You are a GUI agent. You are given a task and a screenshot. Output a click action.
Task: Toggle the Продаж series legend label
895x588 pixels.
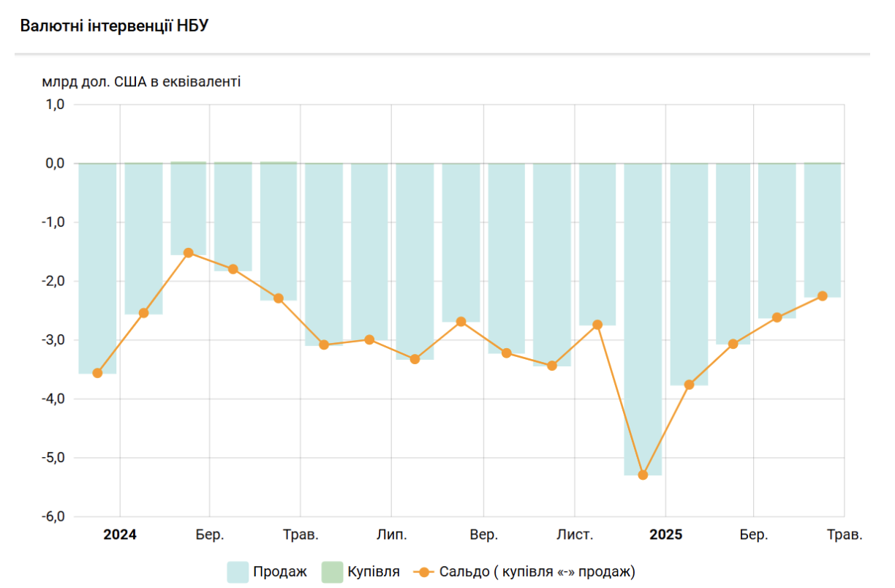point(279,572)
